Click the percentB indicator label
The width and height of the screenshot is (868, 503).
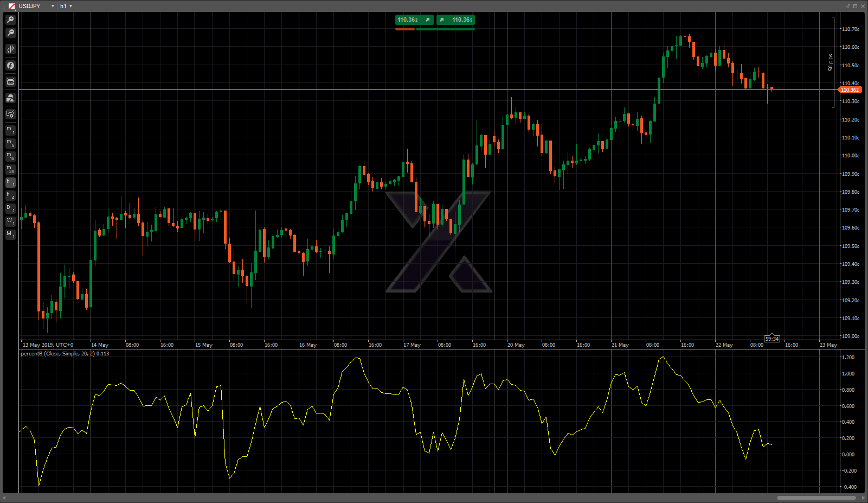(65, 354)
